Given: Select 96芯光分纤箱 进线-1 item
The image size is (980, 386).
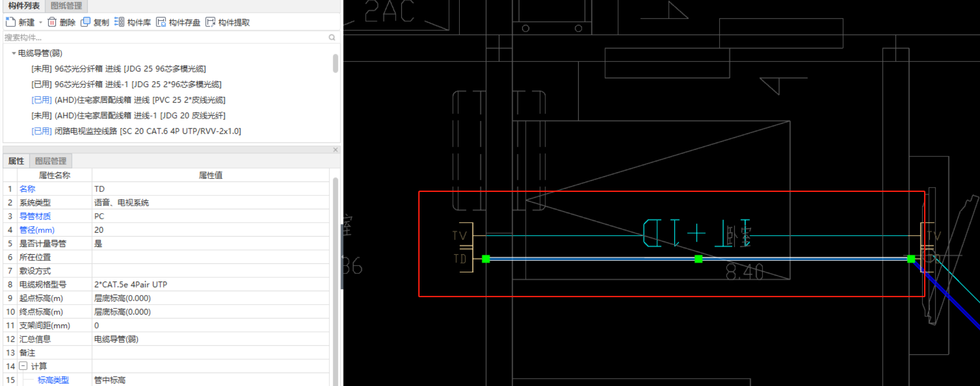Looking at the screenshot, I should point(126,84).
